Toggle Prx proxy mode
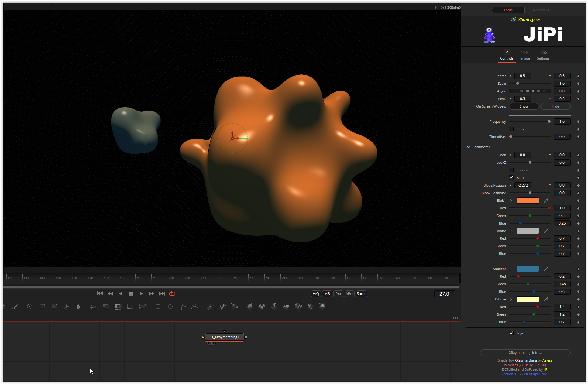The width and height of the screenshot is (588, 384). pyautogui.click(x=338, y=294)
